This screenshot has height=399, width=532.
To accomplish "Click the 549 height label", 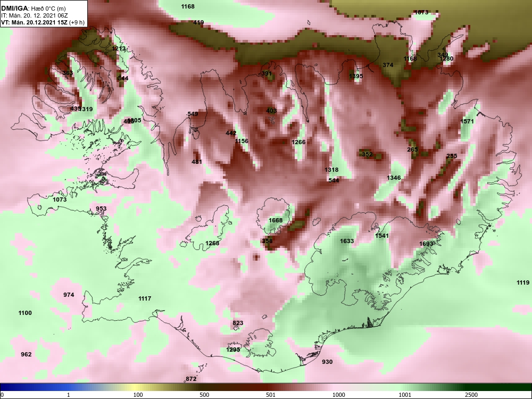I will (x=193, y=114).
